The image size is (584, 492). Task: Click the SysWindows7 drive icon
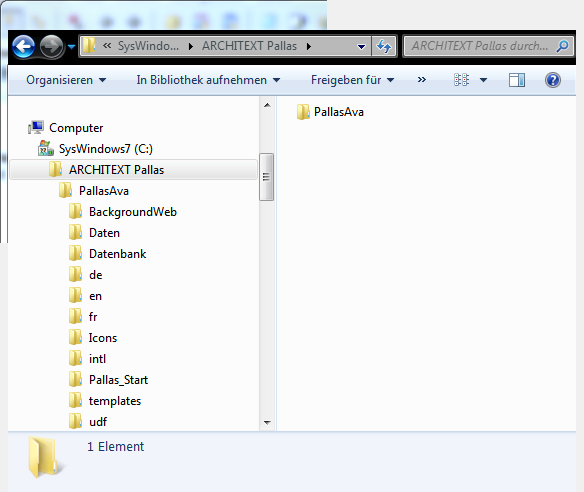[x=46, y=148]
